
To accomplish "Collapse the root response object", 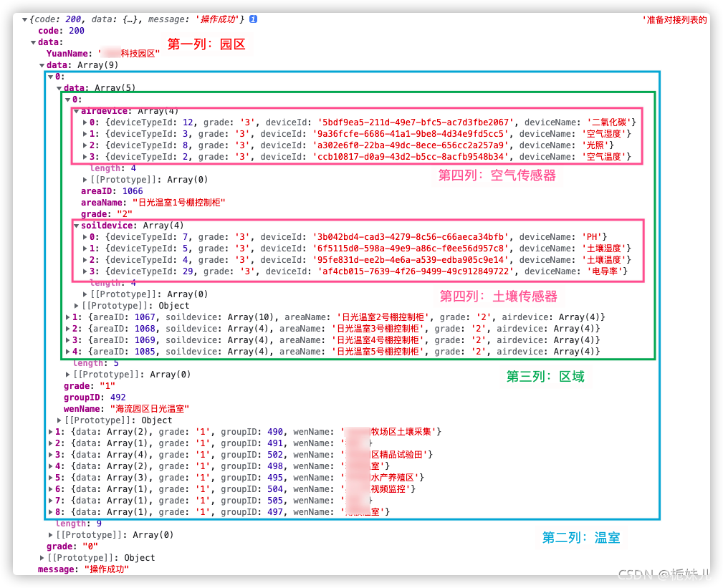I will [x=24, y=19].
